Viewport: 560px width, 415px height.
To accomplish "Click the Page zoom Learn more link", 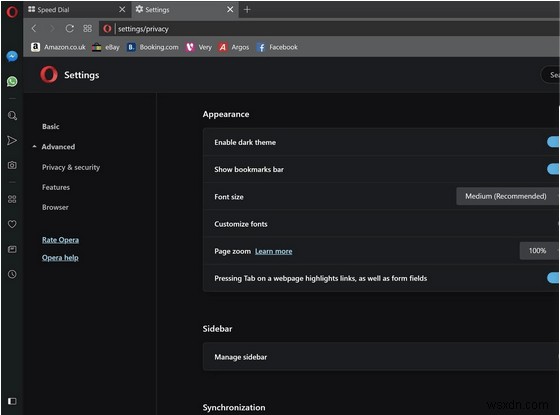I will click(274, 251).
